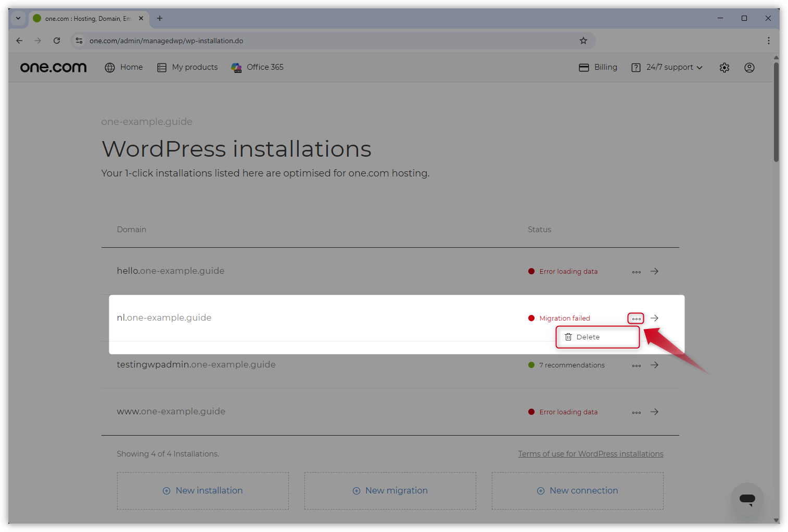
Task: Click Showing 4 of 4 Installations text
Action: 168,454
